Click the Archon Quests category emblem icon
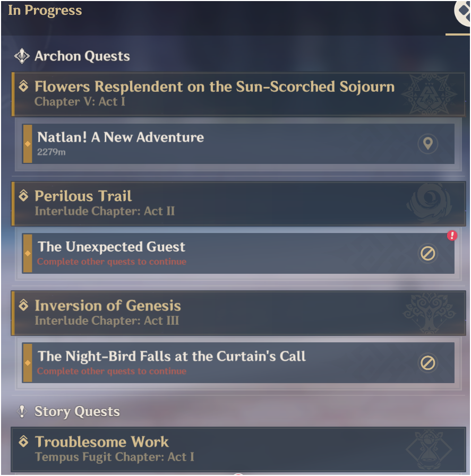Viewport: 471px width, 476px height. click(22, 56)
